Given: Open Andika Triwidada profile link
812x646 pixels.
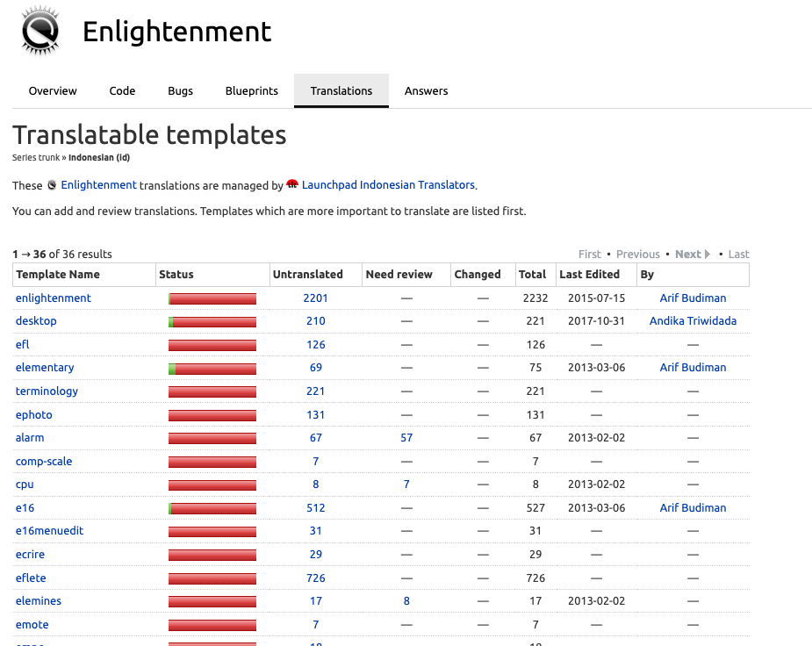Looking at the screenshot, I should tap(693, 321).
